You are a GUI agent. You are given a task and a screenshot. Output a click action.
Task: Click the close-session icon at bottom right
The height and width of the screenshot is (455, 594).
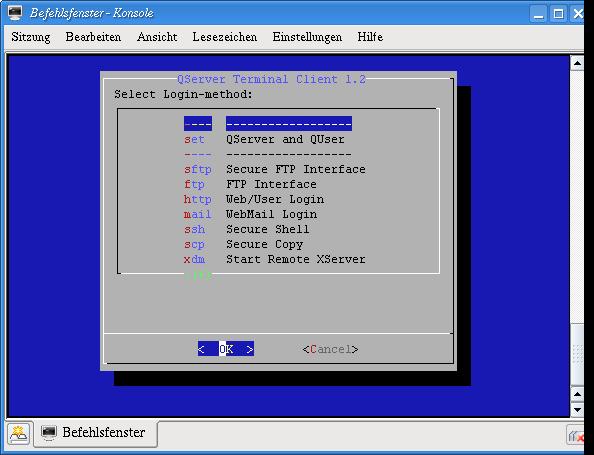coord(576,436)
